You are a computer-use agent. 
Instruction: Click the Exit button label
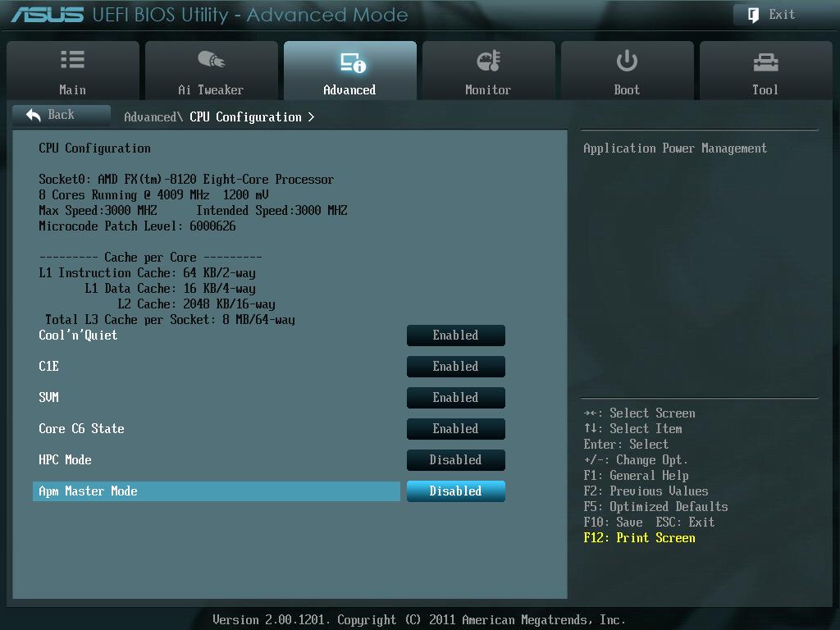pyautogui.click(x=782, y=15)
